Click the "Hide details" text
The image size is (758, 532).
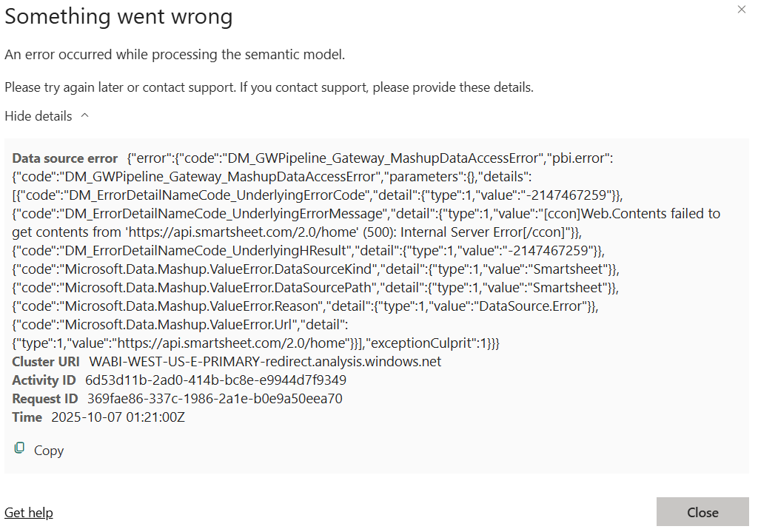38,116
